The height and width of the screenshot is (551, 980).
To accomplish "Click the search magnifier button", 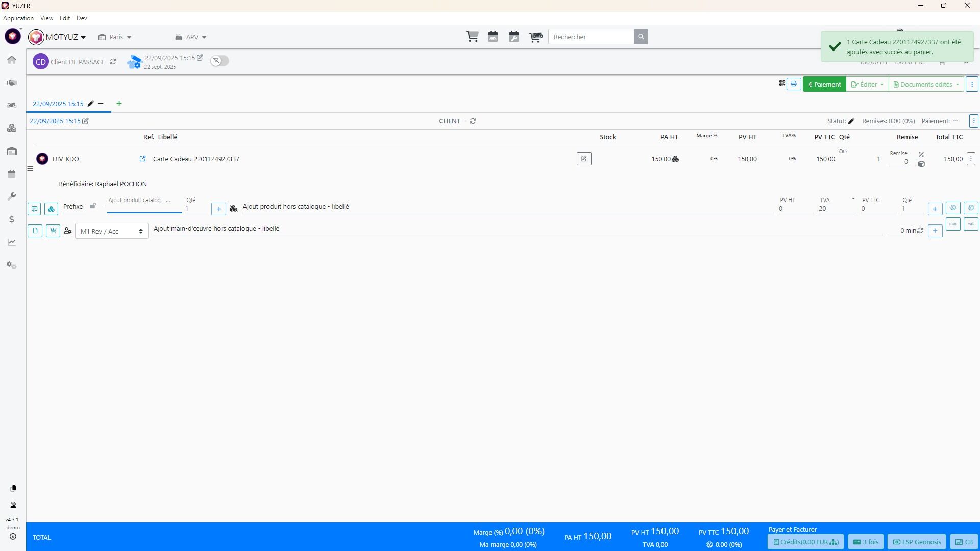I will tap(641, 37).
